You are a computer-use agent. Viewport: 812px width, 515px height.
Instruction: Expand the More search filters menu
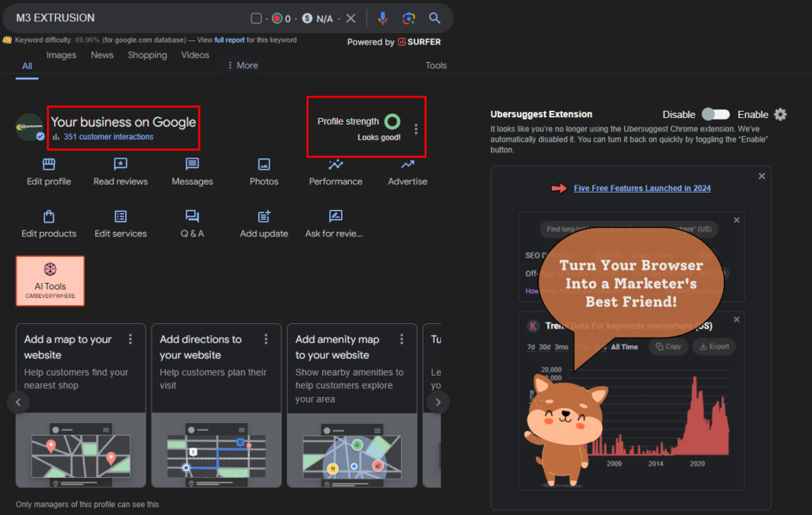pos(243,65)
